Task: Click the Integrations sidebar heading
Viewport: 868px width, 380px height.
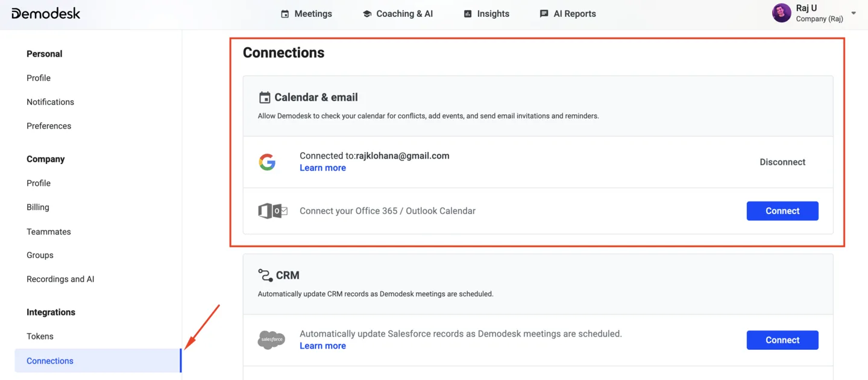Action: (x=51, y=312)
